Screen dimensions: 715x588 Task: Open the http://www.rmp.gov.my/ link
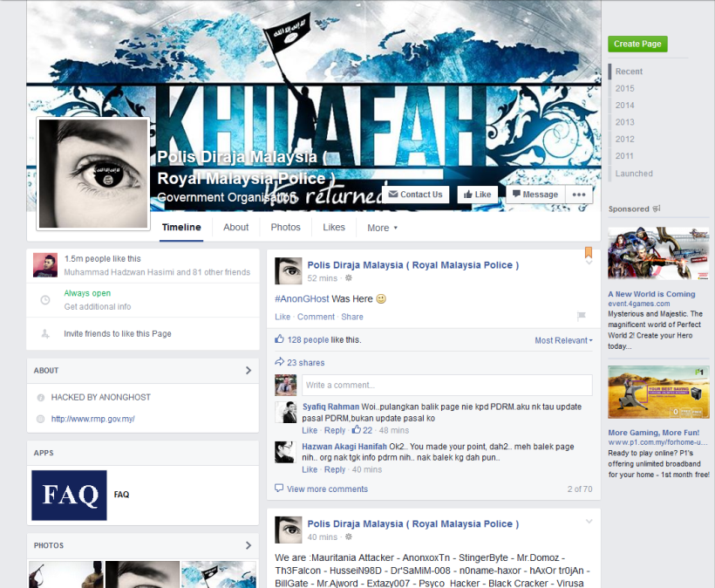(x=92, y=419)
